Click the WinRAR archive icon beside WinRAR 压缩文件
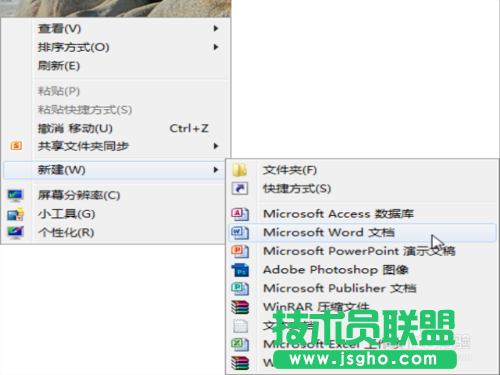 point(240,307)
